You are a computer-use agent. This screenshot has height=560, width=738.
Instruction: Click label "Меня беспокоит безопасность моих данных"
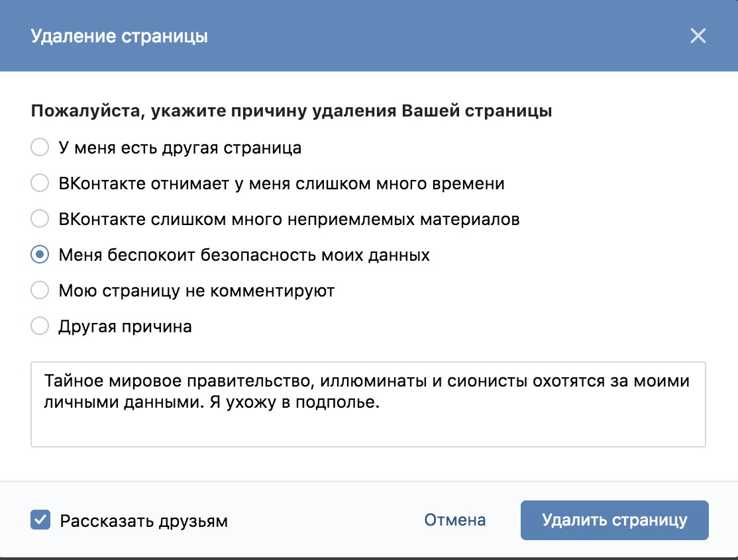pyautogui.click(x=244, y=255)
